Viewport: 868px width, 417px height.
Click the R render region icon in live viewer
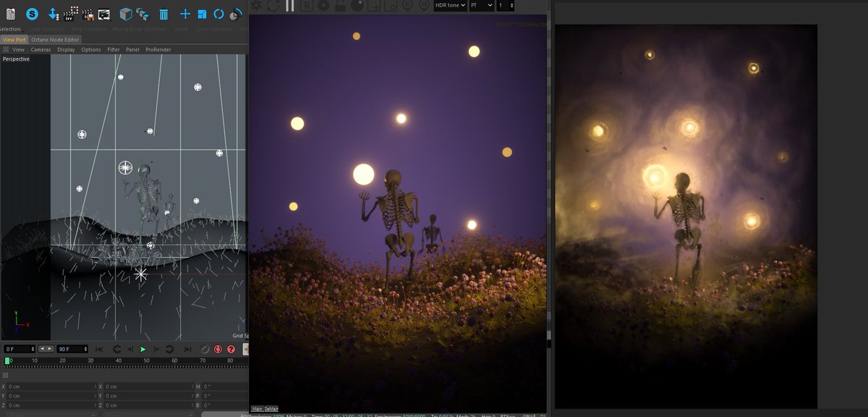click(x=307, y=5)
